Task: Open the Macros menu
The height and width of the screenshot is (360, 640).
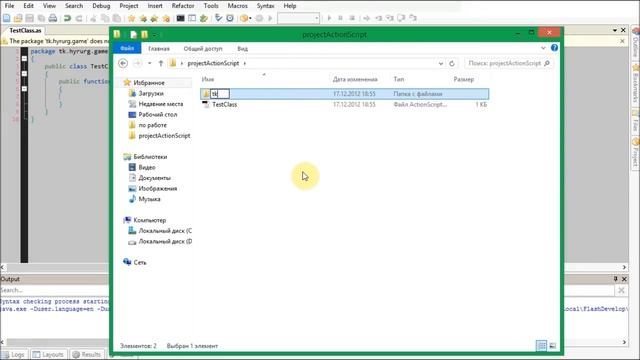Action: click(238, 6)
